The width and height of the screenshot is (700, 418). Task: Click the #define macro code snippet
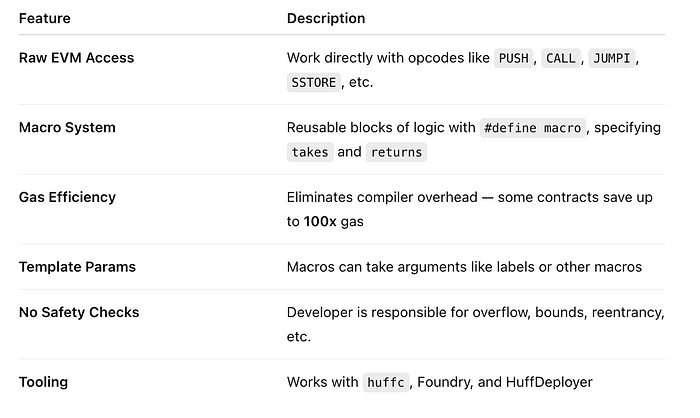click(x=533, y=128)
